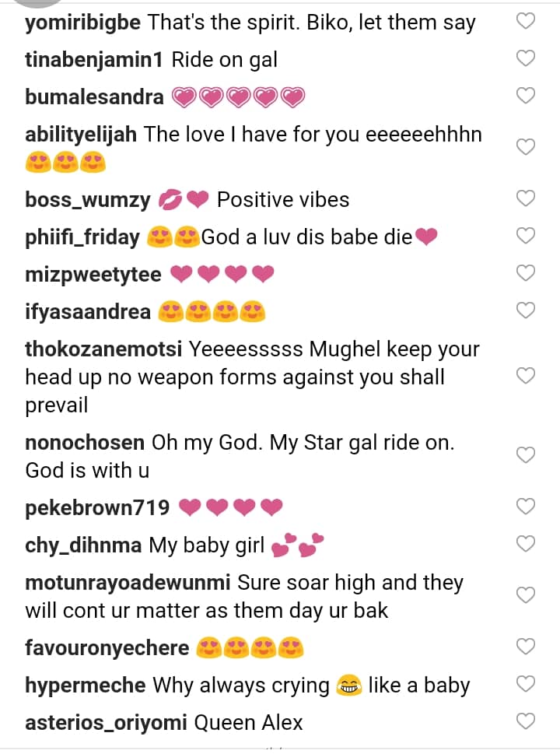The width and height of the screenshot is (560, 754).
Task: Like motunrayoadewunmi's comment
Action: (x=527, y=595)
